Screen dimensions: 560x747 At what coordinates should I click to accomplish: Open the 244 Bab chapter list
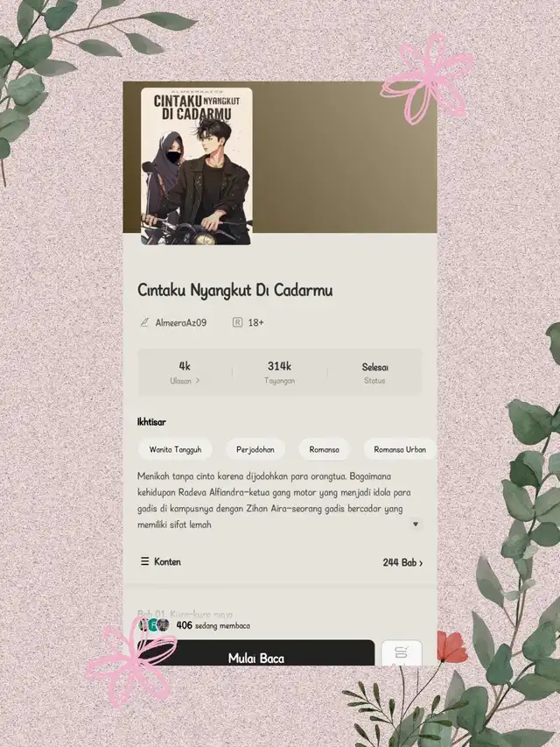point(402,562)
